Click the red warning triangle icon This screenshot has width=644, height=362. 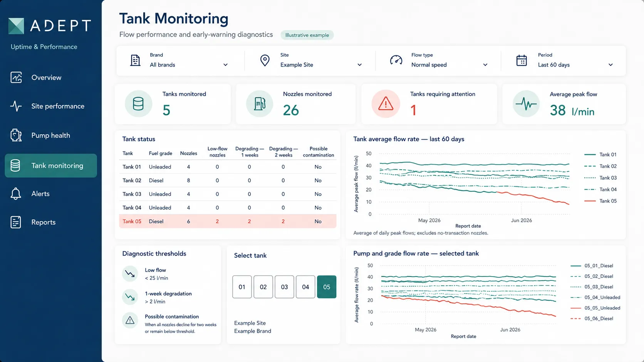coord(386,104)
